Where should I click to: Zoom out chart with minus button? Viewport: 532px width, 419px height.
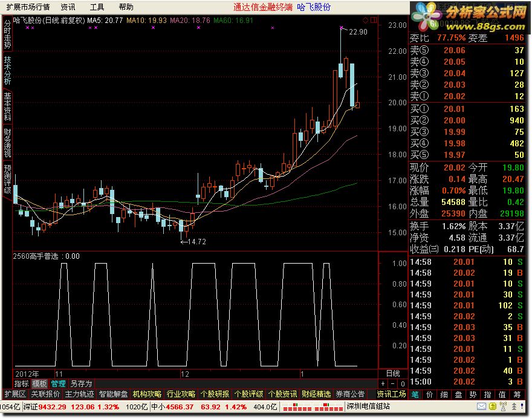(393, 383)
